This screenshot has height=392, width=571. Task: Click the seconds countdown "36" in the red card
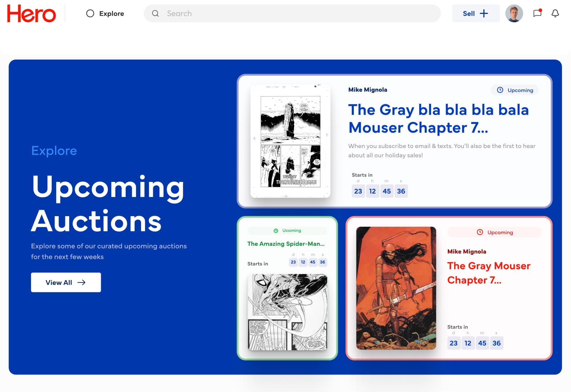pos(496,343)
